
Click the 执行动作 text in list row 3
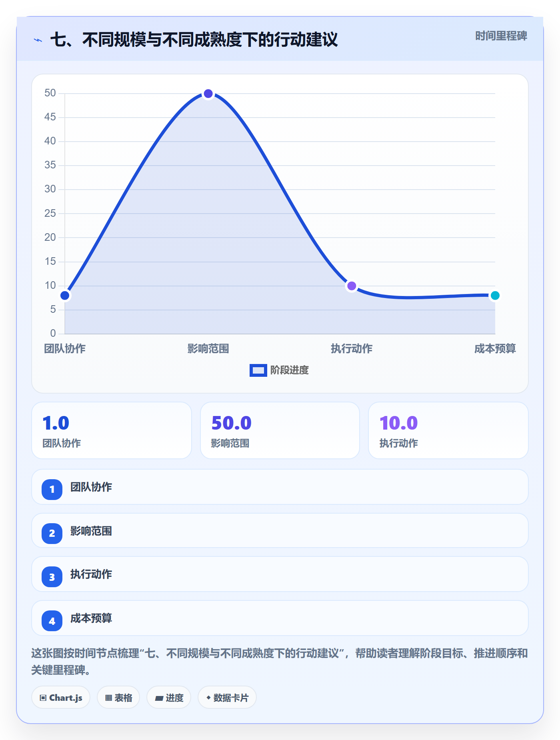tap(91, 574)
